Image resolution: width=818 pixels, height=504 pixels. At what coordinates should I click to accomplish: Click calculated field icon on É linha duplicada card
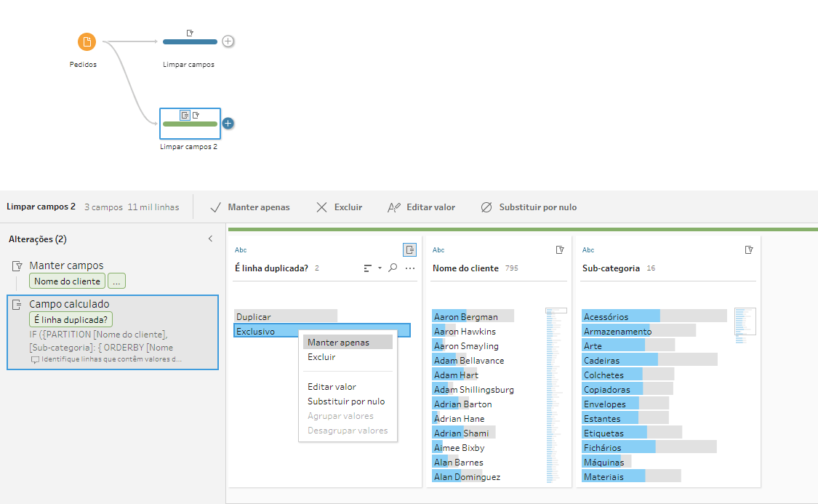tap(410, 249)
